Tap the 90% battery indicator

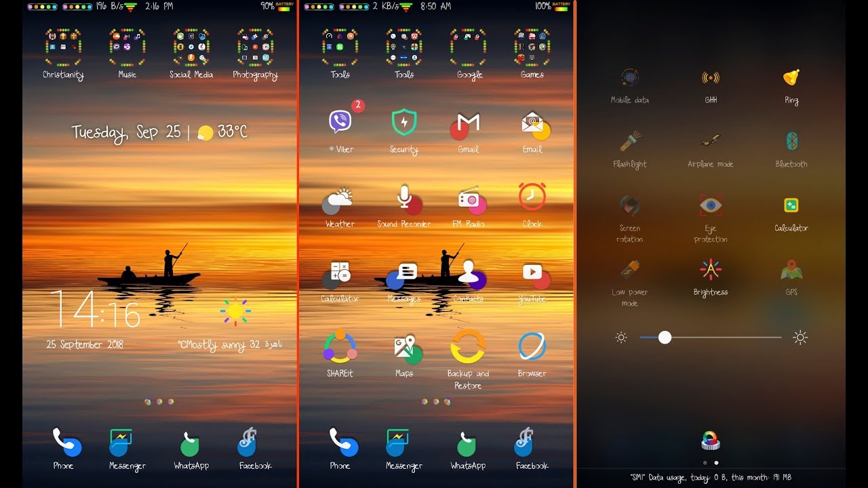click(x=277, y=6)
